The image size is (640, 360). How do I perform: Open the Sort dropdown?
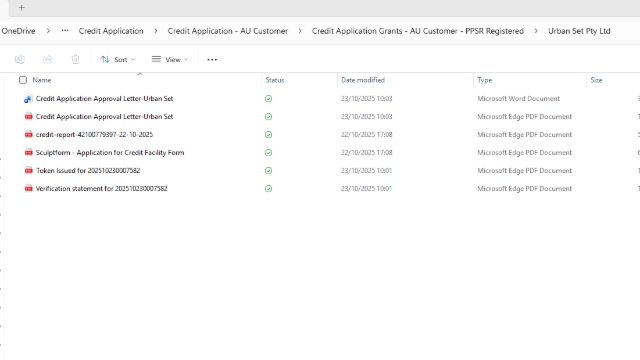(118, 60)
